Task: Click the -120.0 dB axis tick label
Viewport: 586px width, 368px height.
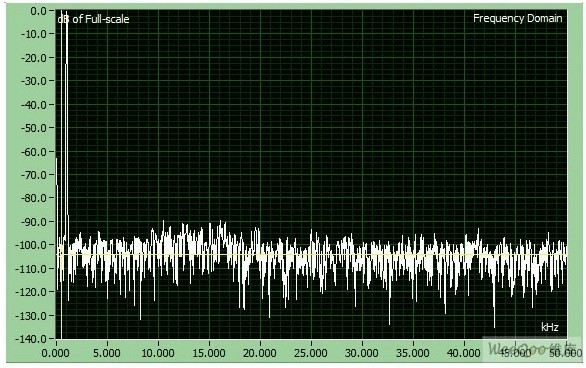Action: point(31,292)
